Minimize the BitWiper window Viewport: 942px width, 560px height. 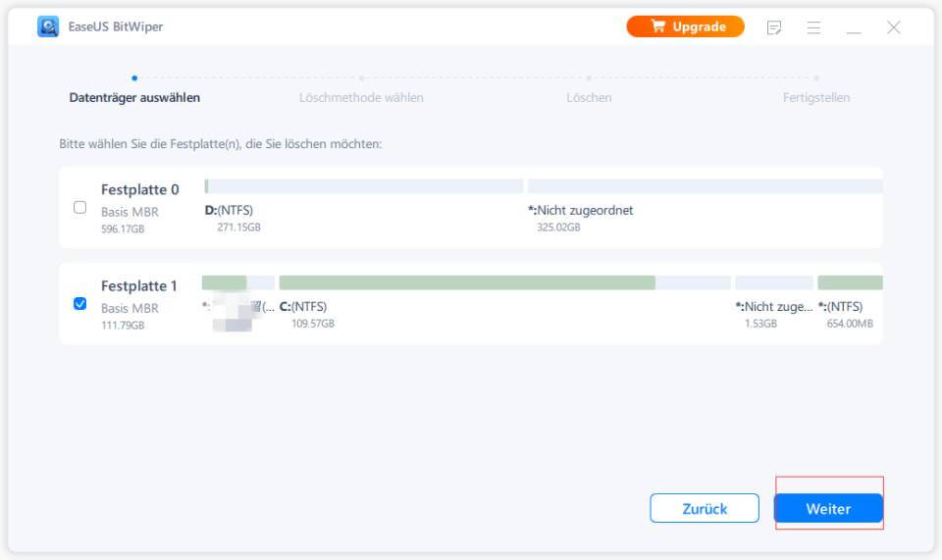pyautogui.click(x=854, y=27)
